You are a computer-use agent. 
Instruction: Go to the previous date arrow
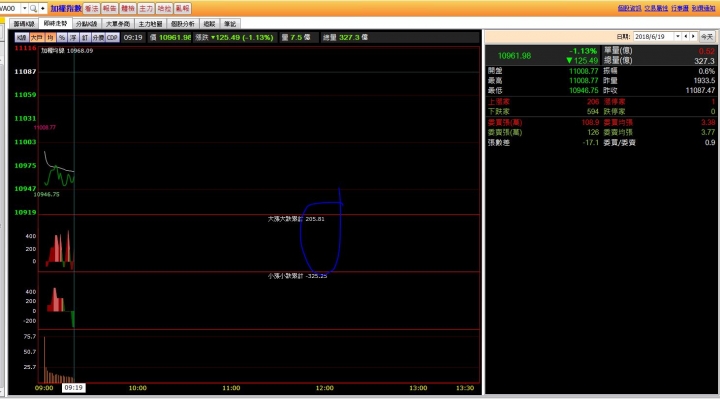point(686,37)
